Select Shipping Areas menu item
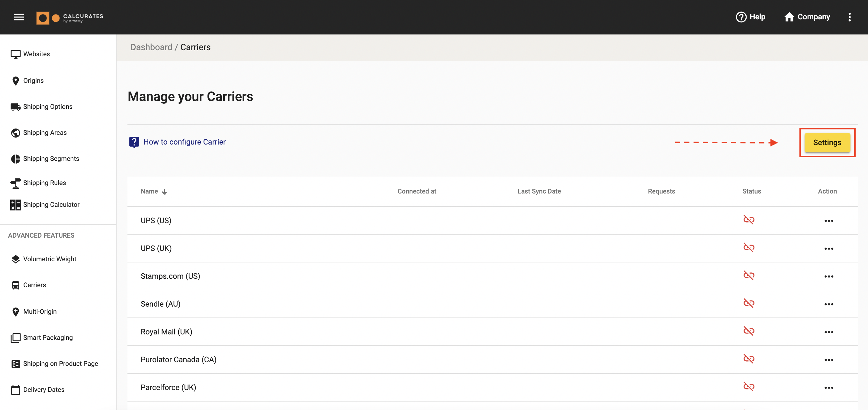The width and height of the screenshot is (868, 410). tap(45, 133)
